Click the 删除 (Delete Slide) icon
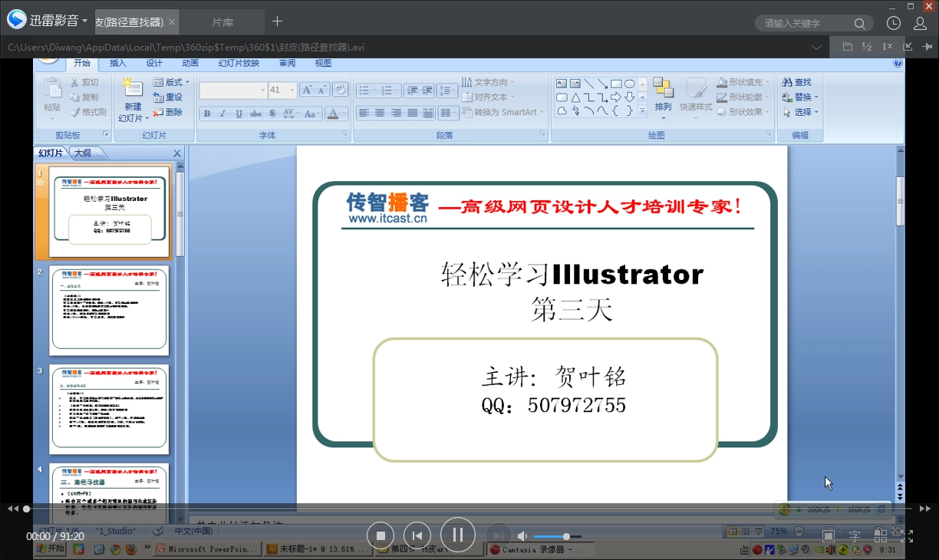Image resolution: width=939 pixels, height=560 pixels. pos(170,110)
